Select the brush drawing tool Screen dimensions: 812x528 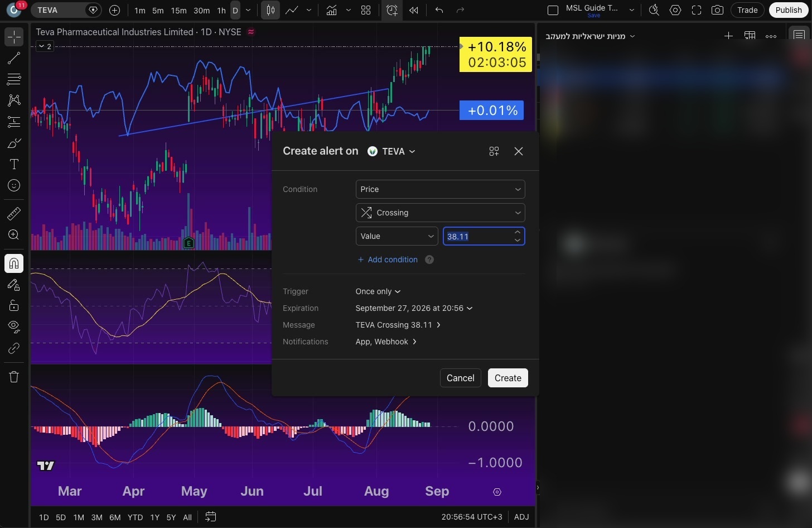14,143
